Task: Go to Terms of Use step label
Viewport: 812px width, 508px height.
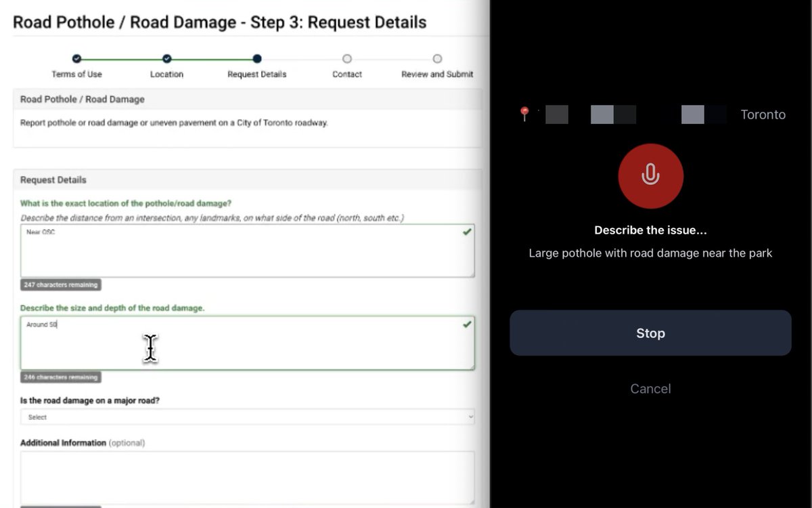Action: pyautogui.click(x=76, y=75)
